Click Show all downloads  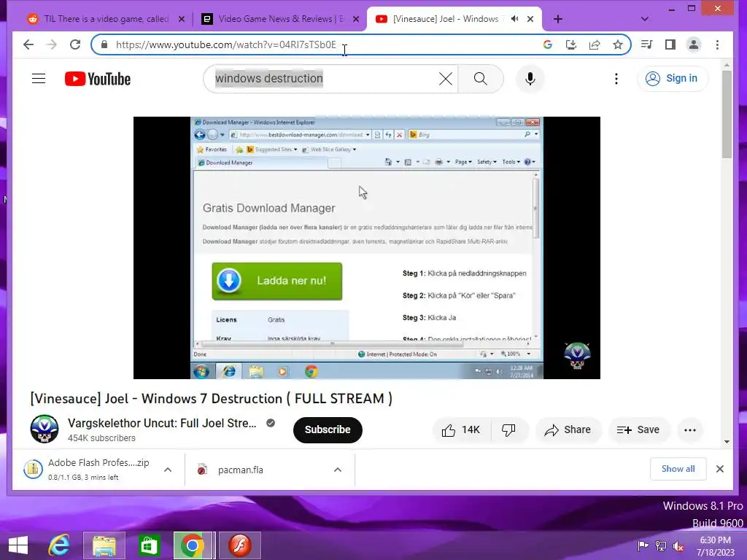tap(678, 469)
